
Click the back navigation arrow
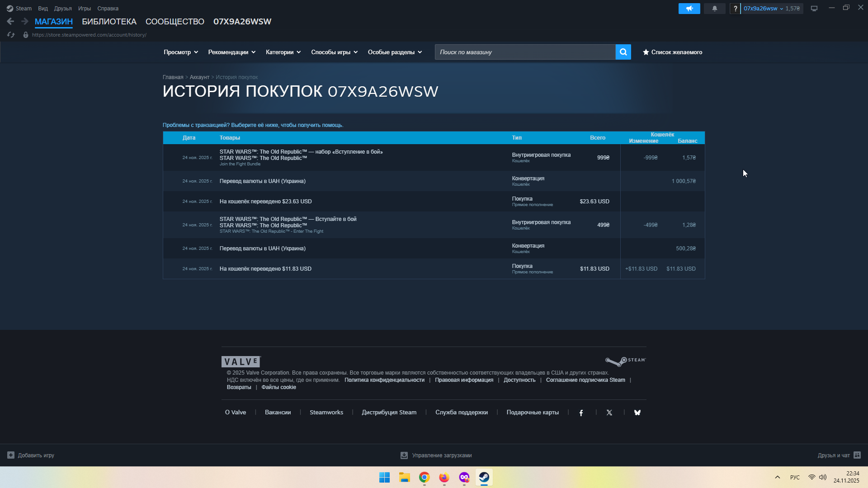(10, 21)
